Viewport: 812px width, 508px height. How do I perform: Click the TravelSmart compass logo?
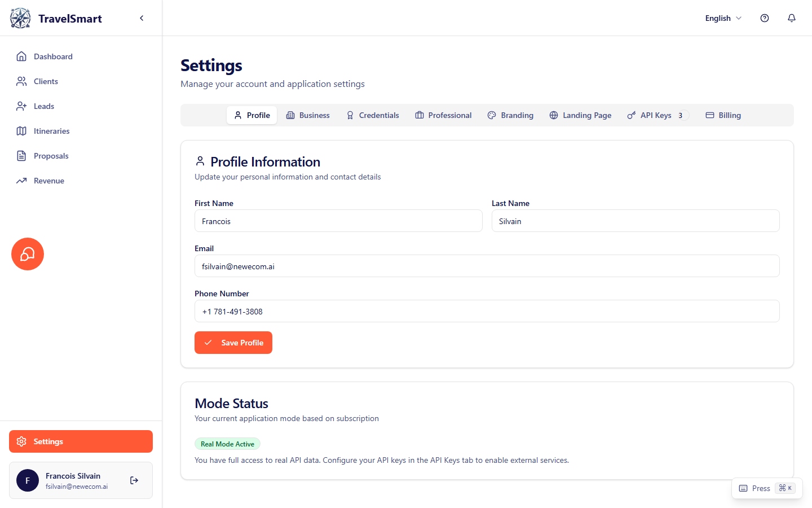click(x=20, y=17)
